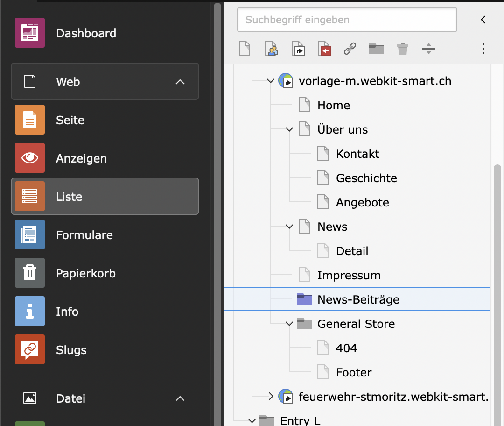Viewport: 504px width, 426px height.
Task: Click the Suchbegriff eingeben search field
Action: click(347, 20)
